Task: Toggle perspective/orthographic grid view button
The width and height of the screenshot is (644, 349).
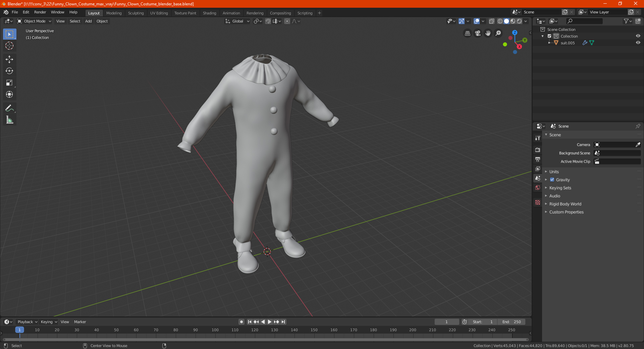Action: 467,33
